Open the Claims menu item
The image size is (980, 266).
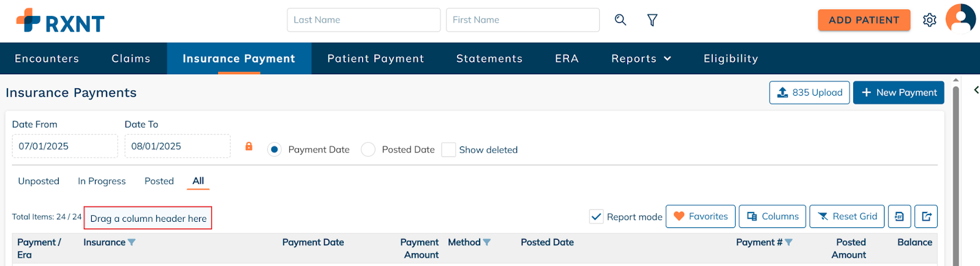[x=131, y=59]
